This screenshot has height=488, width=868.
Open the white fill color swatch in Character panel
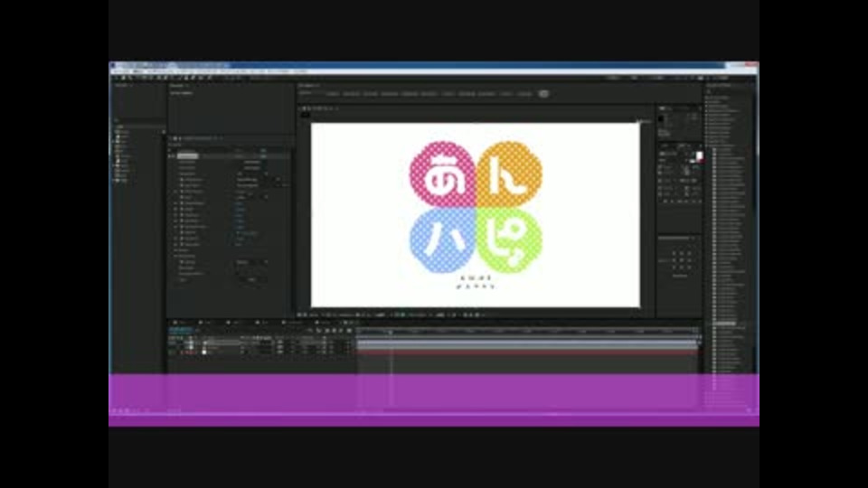pos(699,155)
